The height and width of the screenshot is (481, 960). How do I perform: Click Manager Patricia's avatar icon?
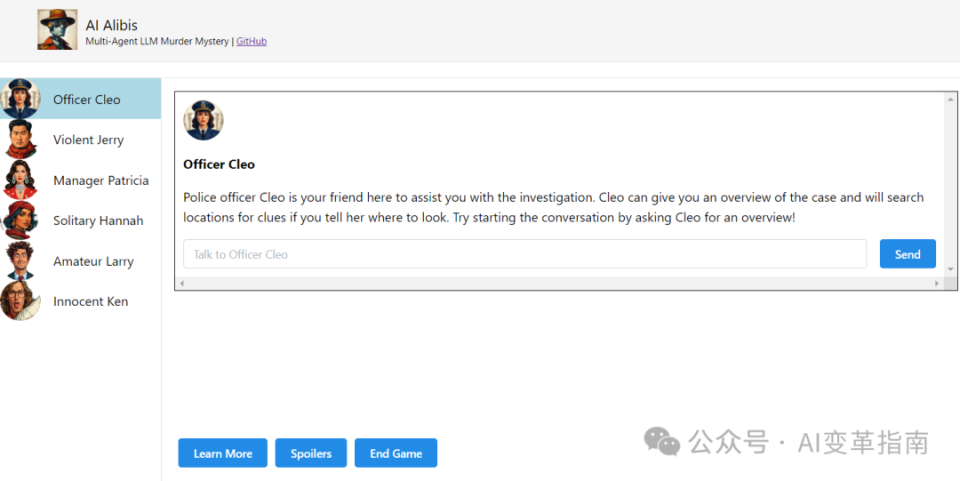[20, 180]
